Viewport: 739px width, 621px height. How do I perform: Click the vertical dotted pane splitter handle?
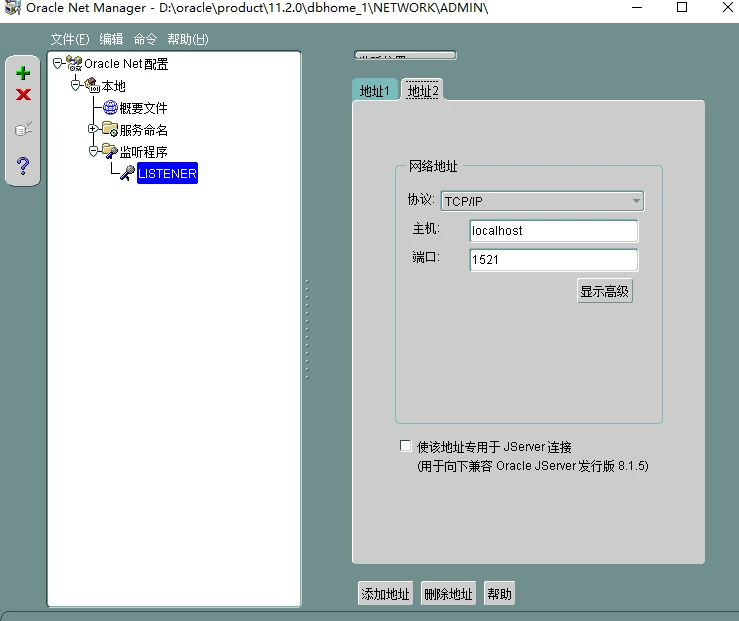pyautogui.click(x=307, y=330)
